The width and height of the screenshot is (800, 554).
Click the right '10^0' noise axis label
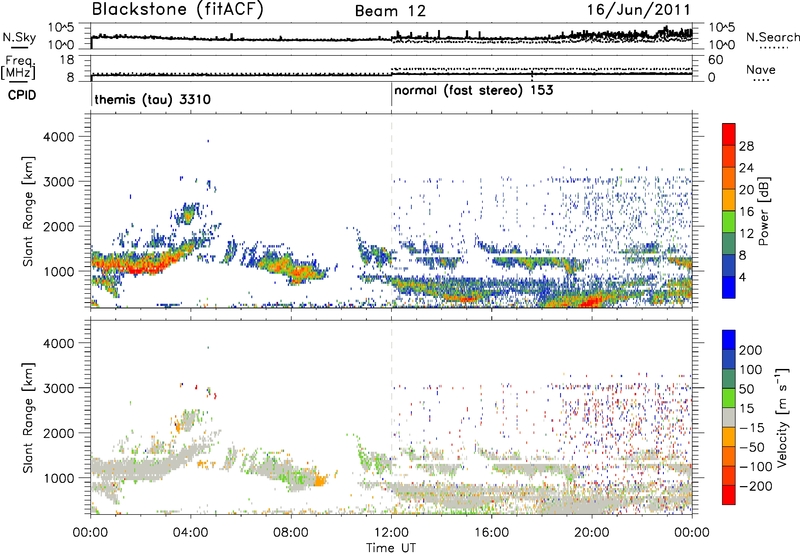(x=722, y=45)
